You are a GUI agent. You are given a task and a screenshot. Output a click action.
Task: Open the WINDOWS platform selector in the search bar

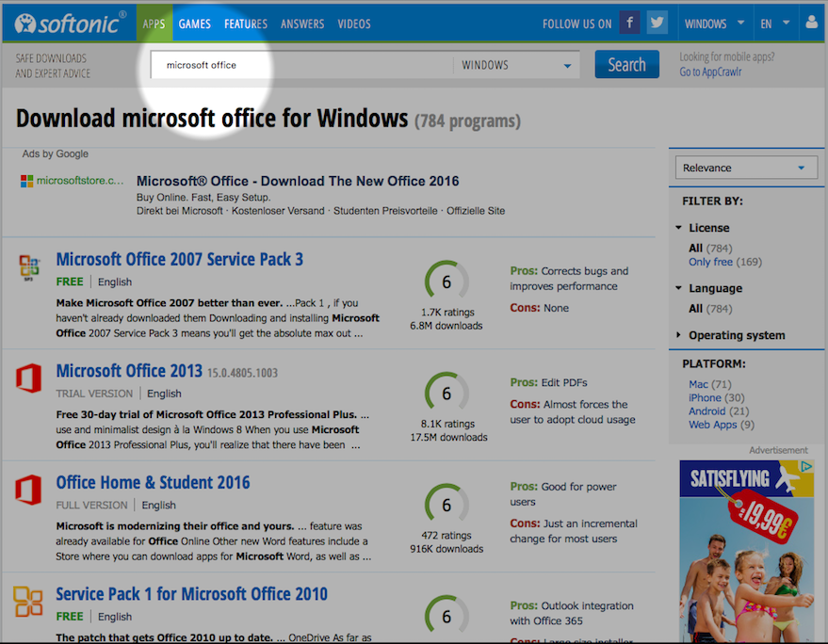[516, 65]
